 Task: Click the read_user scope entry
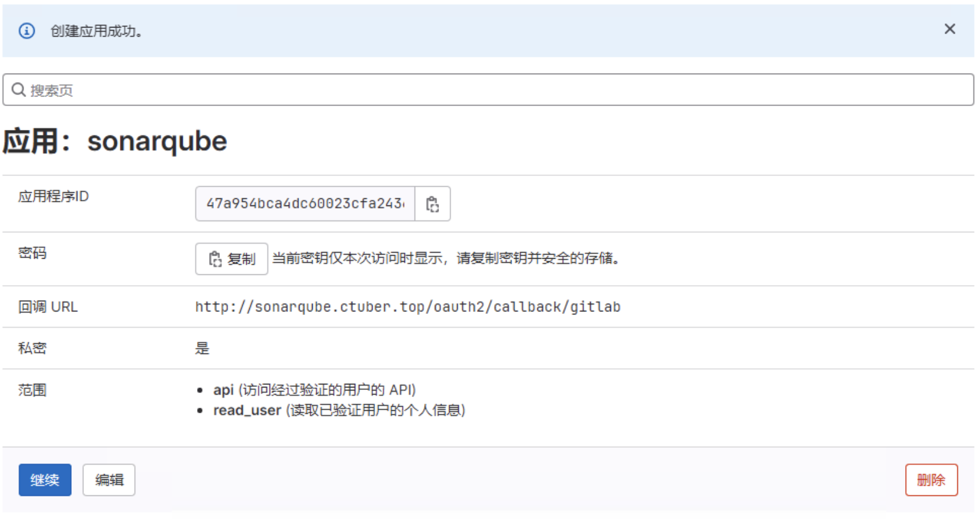tap(339, 410)
